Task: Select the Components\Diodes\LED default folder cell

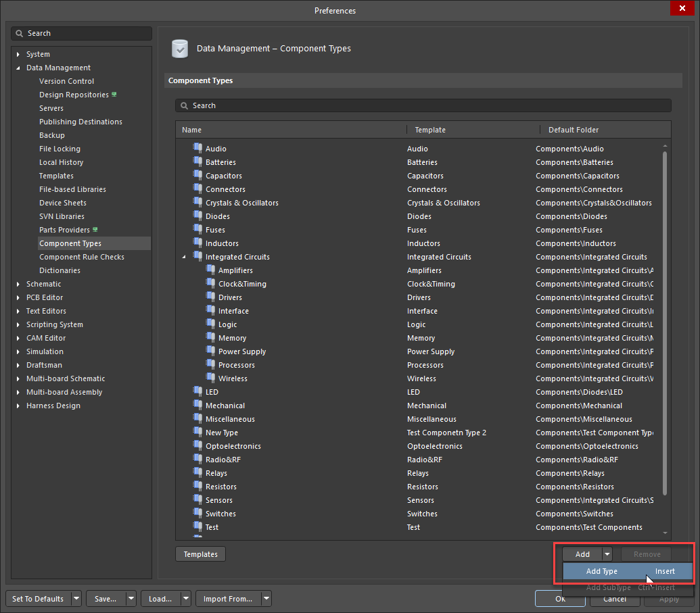Action: [x=579, y=392]
